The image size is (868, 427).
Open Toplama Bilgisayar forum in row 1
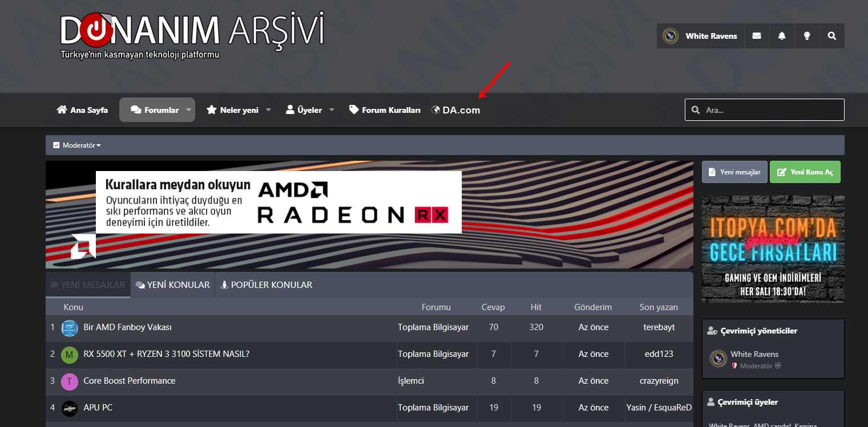pyautogui.click(x=433, y=327)
